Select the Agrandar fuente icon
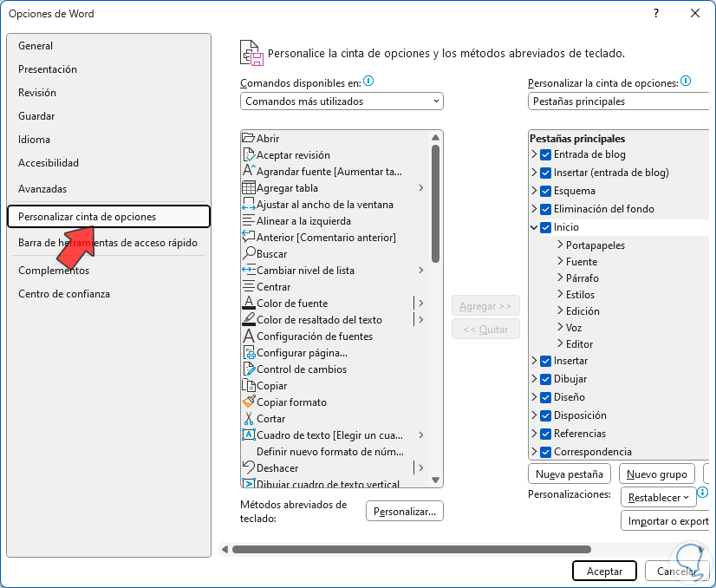Screen dimensions: 716x588 (249, 171)
